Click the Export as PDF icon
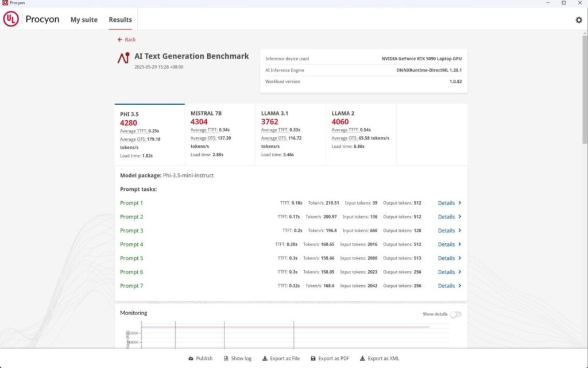This screenshot has height=368, width=588. (313, 358)
